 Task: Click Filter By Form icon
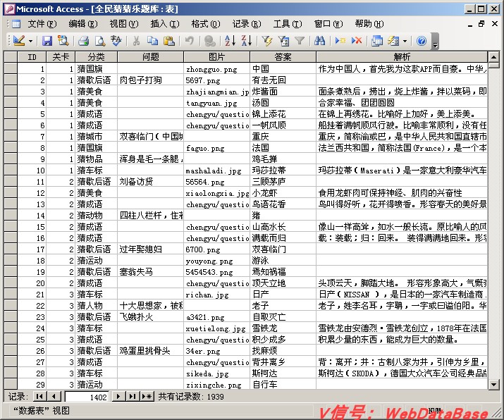coord(283,41)
